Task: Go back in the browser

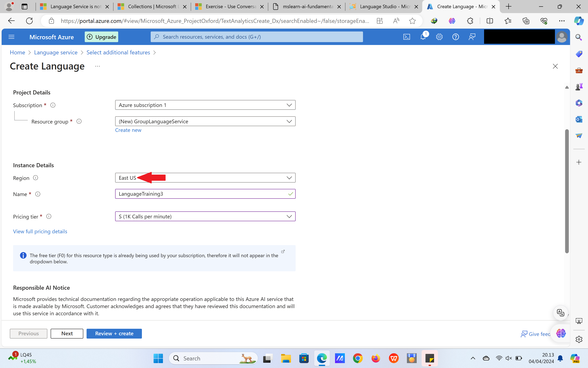Action: (11, 21)
